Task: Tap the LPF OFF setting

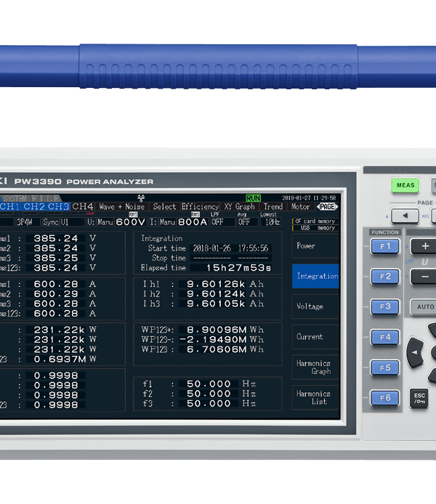Action: pyautogui.click(x=222, y=222)
